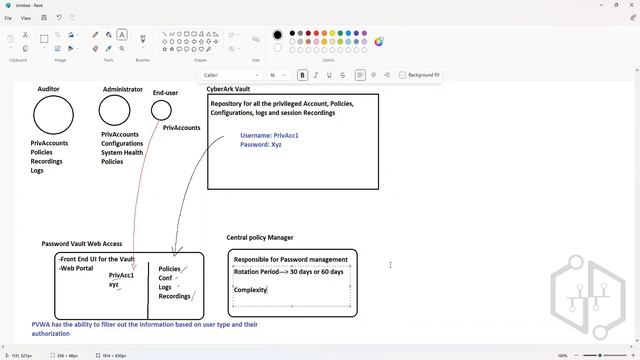Screen dimensions: 640x360
Task: Click the Resize and skew icon
Action: point(58,49)
